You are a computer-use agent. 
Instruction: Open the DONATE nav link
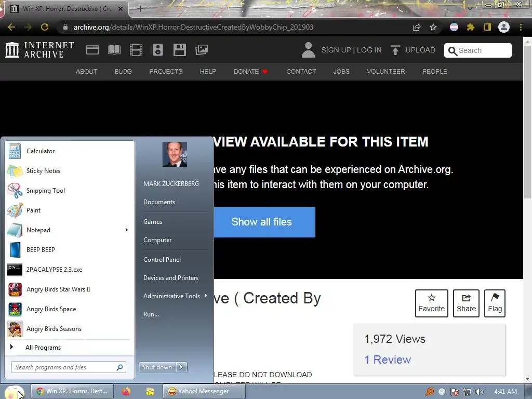pyautogui.click(x=251, y=72)
